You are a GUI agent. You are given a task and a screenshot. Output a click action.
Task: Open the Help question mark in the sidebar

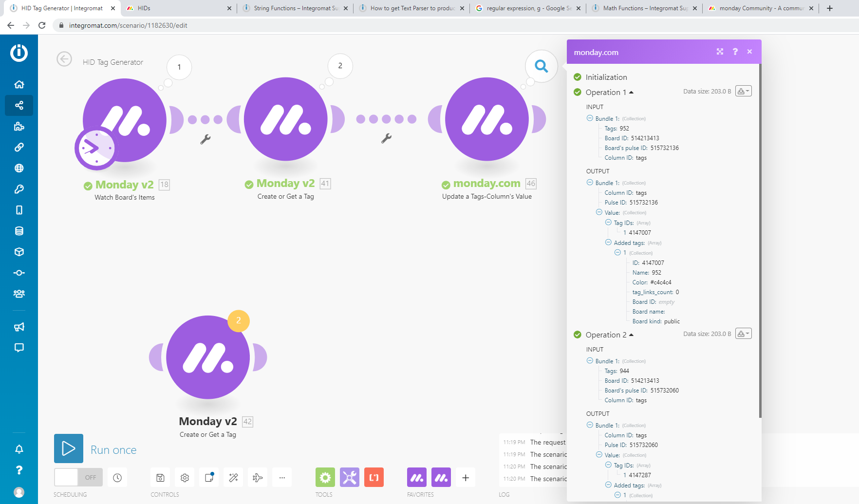point(19,470)
